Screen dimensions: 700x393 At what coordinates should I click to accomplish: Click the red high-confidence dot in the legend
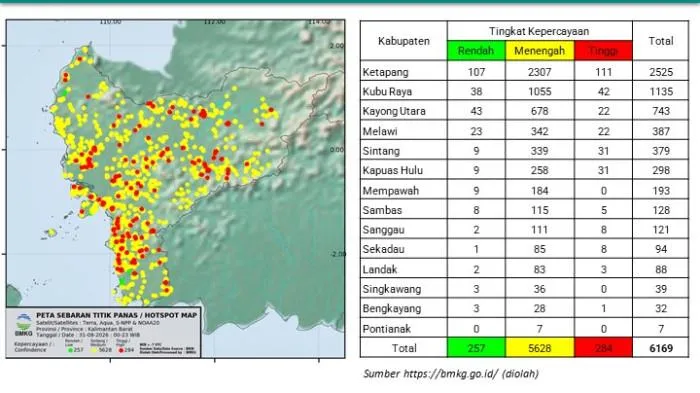point(121,350)
